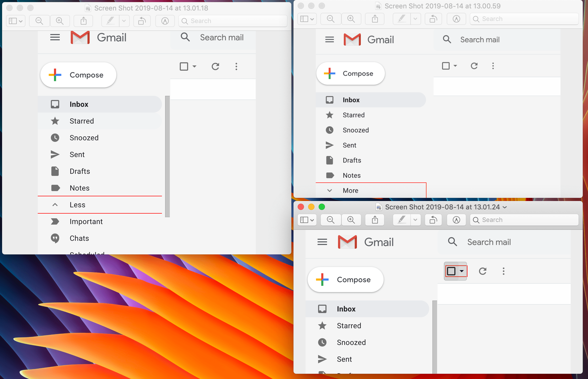Expand More in the Gmail sidebar

tap(351, 190)
